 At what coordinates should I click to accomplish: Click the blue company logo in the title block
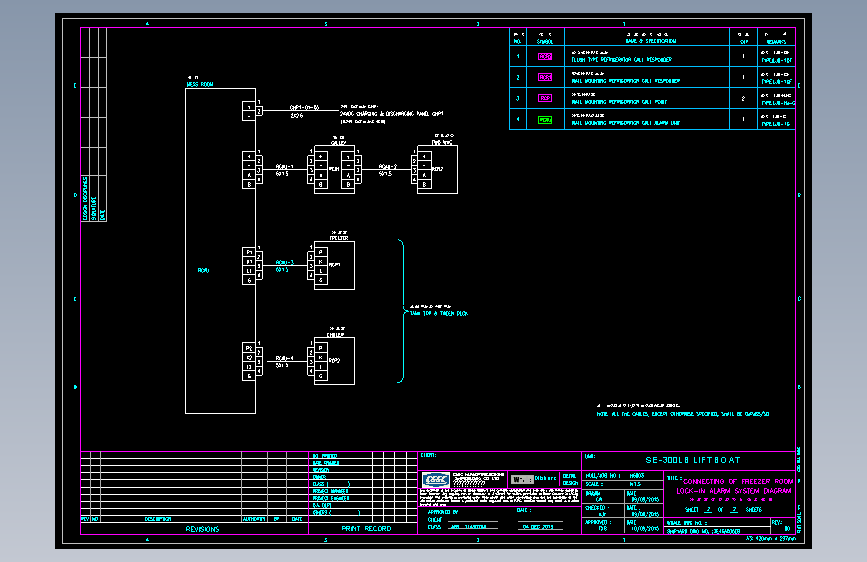click(436, 480)
